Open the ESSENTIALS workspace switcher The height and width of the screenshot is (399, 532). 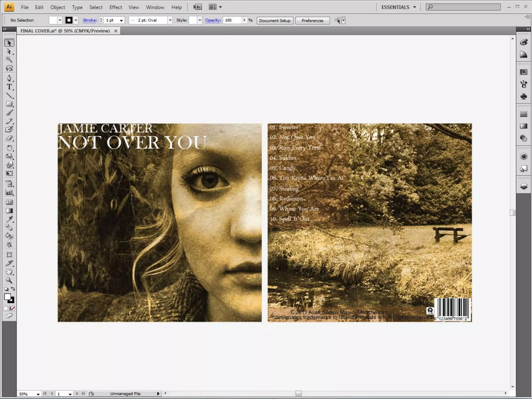pyautogui.click(x=398, y=7)
